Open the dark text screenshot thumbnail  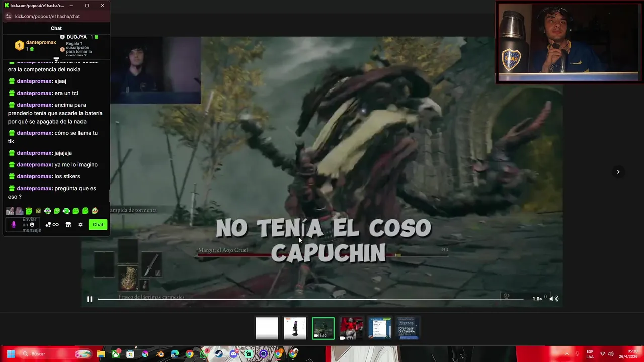[x=408, y=328]
